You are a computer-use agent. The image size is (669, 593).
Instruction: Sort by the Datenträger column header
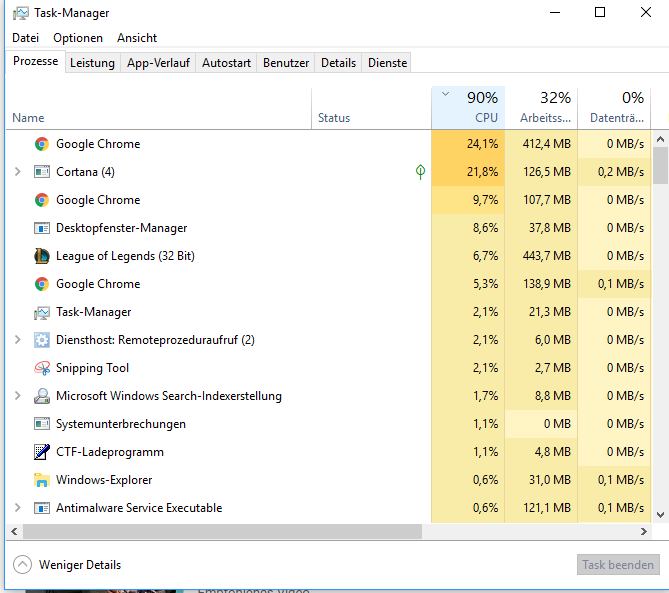[614, 108]
